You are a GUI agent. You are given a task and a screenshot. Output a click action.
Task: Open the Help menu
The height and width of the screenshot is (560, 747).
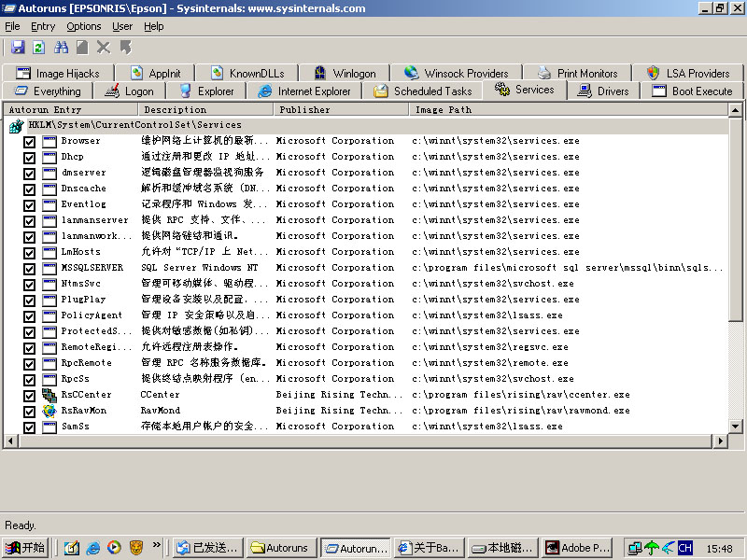pyautogui.click(x=154, y=27)
